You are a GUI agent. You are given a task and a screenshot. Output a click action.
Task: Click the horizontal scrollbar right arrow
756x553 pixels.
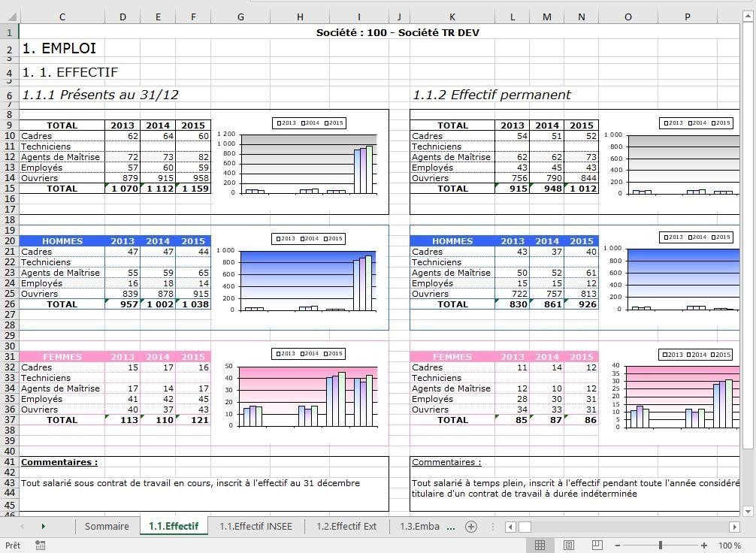click(734, 527)
